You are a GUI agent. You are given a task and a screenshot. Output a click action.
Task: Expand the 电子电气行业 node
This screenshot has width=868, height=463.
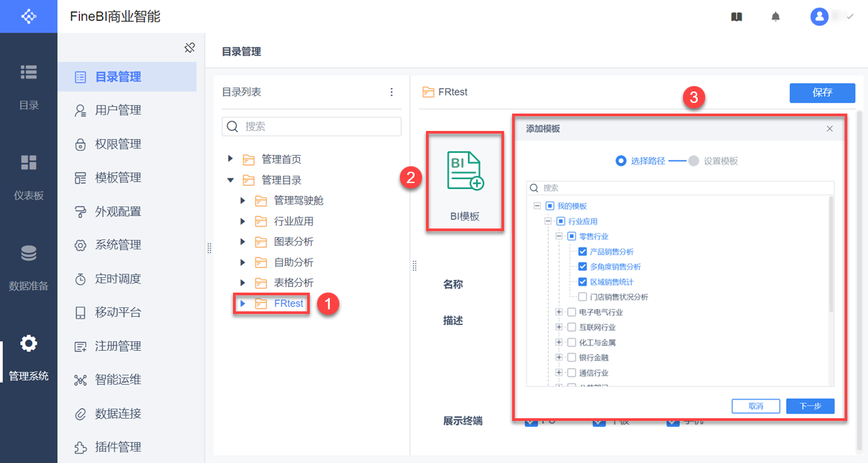click(x=560, y=312)
